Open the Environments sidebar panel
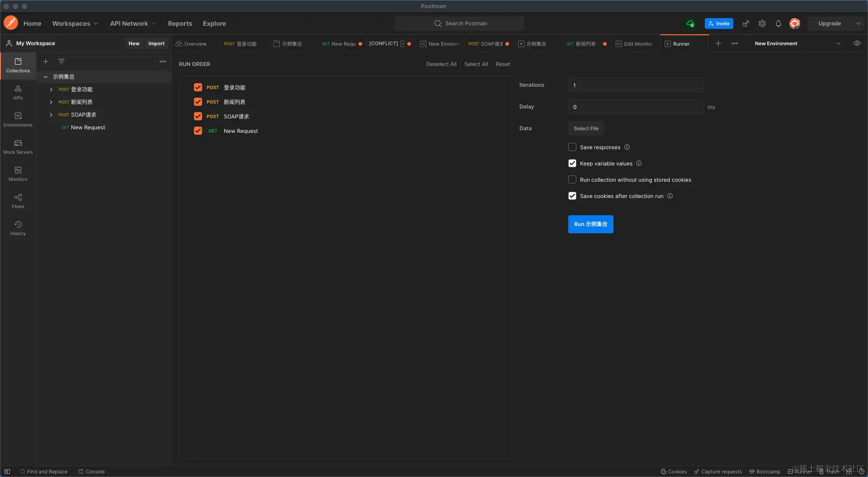868x477 pixels. tap(18, 120)
